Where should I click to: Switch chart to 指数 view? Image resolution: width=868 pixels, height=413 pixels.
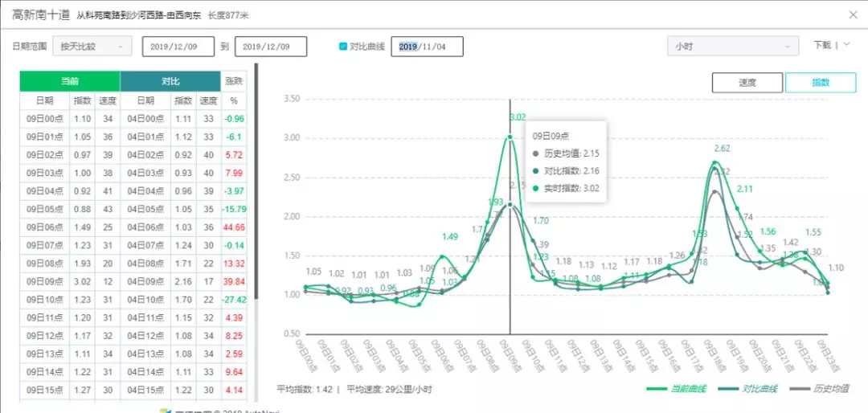pyautogui.click(x=820, y=83)
